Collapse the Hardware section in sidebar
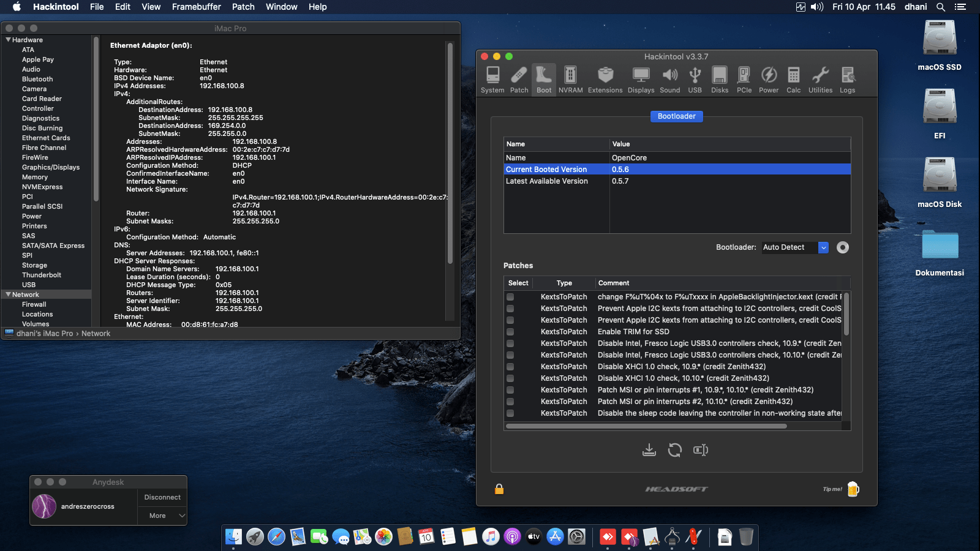The image size is (980, 551). tap(8, 40)
